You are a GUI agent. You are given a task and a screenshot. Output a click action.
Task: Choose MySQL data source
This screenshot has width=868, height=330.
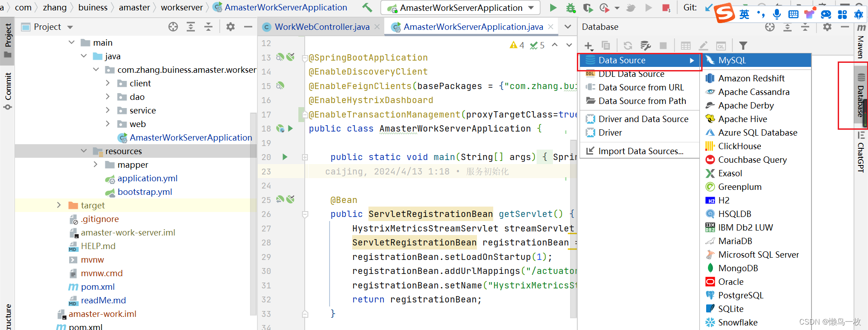(755, 60)
